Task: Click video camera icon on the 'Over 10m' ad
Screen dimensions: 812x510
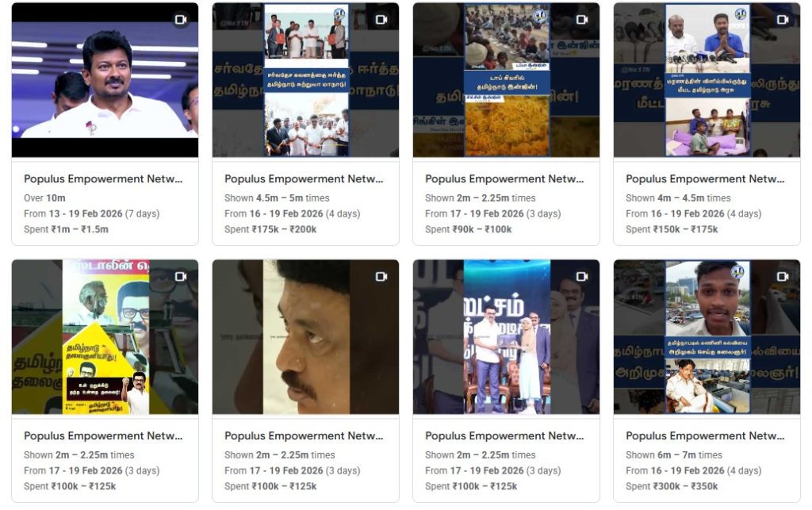Action: [x=181, y=20]
